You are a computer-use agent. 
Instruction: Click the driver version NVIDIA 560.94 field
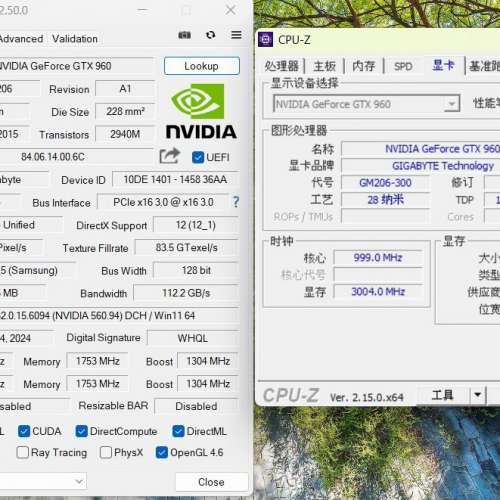[x=119, y=316]
